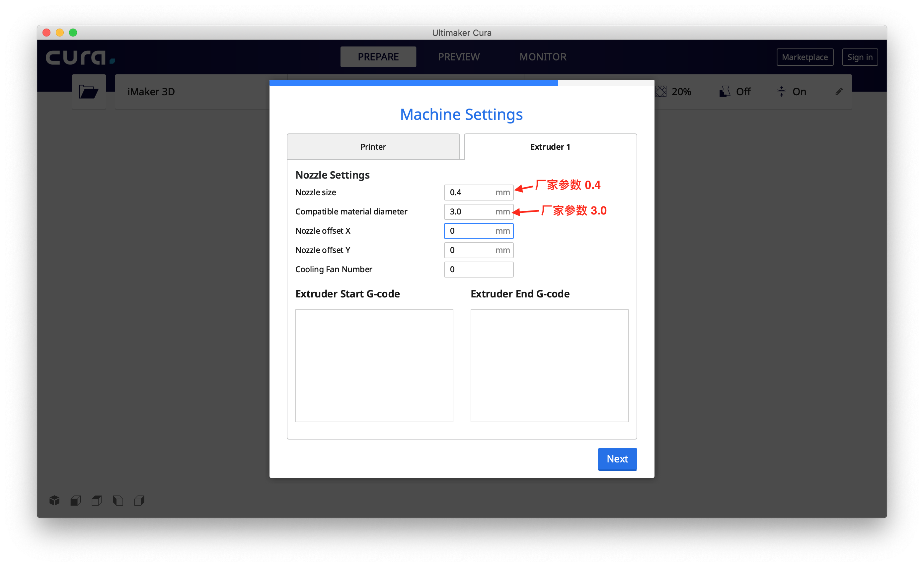Click the wizard progress bar
The height and width of the screenshot is (567, 924).
coord(462,83)
